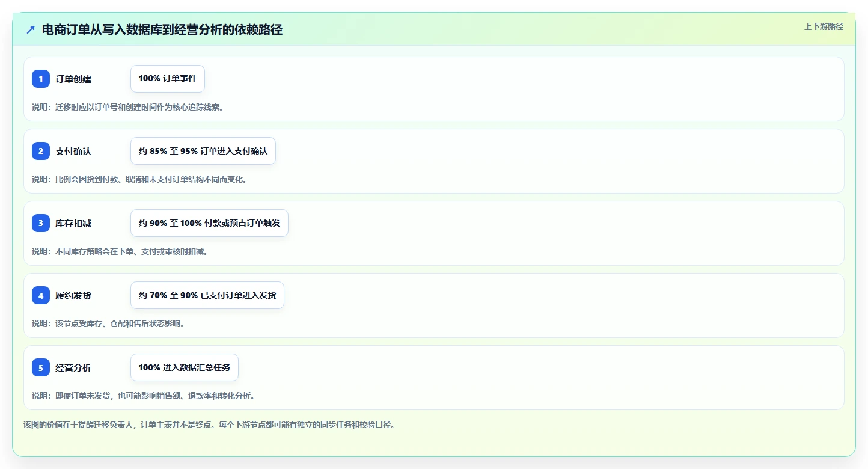Image resolution: width=868 pixels, height=469 pixels.
Task: Click the note about 销售额、退款率和转化分析
Action: pos(144,396)
